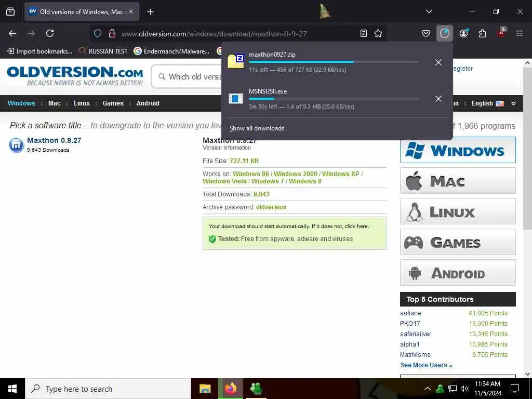Click the Windows 98 compatibility link
The width and height of the screenshot is (532, 399).
pyautogui.click(x=251, y=174)
